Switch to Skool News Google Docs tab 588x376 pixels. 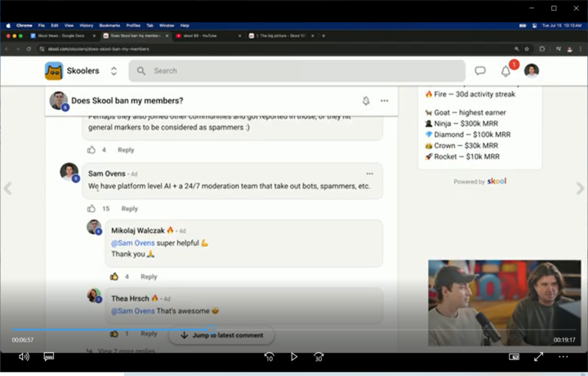[60, 36]
